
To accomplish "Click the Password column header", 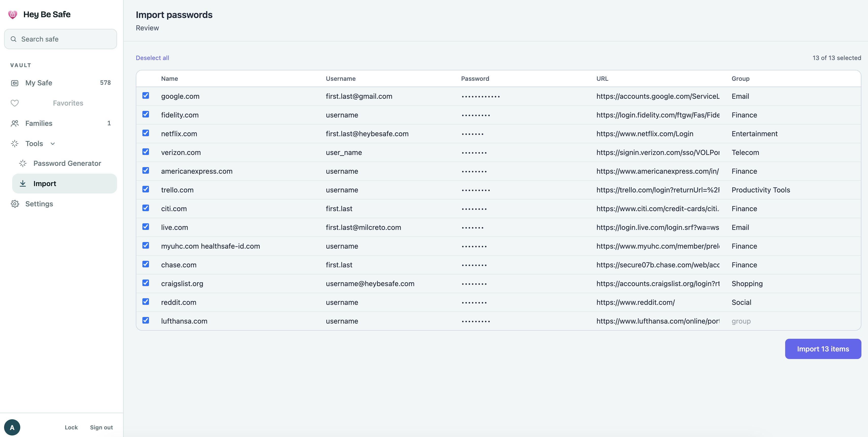I will pos(475,78).
